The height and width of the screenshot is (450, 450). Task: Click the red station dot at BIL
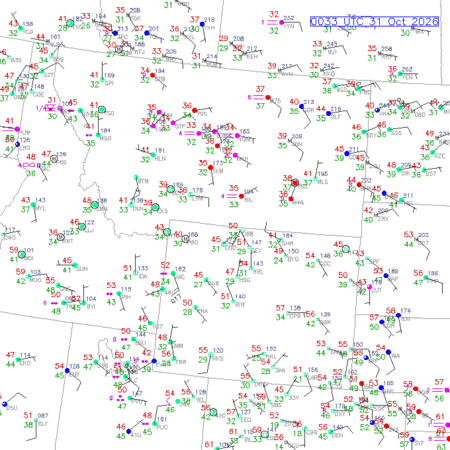(241, 196)
